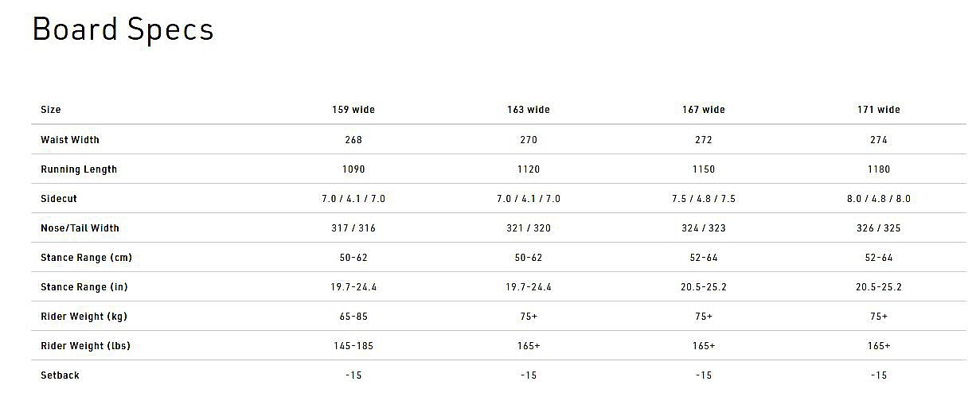
Task: Click the Sidecut row label
Action: pyautogui.click(x=59, y=199)
